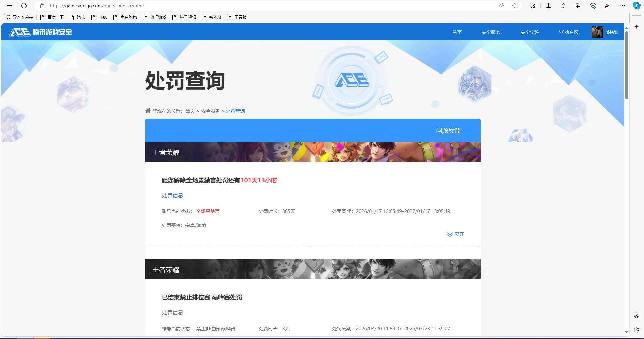
Task: Click the 101天13小时 remaining time
Action: pos(259,180)
